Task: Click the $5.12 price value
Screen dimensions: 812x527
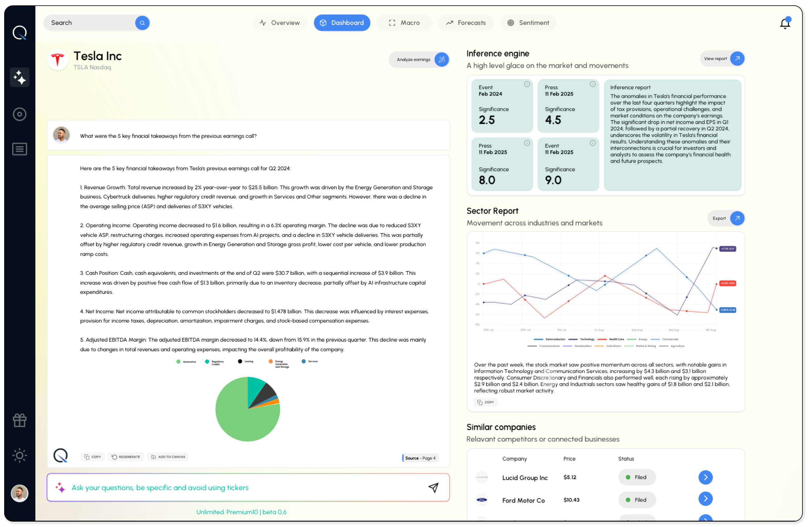Action: [x=570, y=478]
